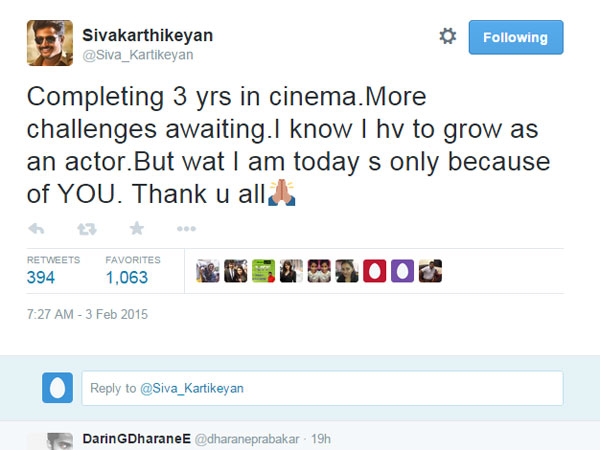Open DarinGDharaneE's profile from the reply

point(136,439)
